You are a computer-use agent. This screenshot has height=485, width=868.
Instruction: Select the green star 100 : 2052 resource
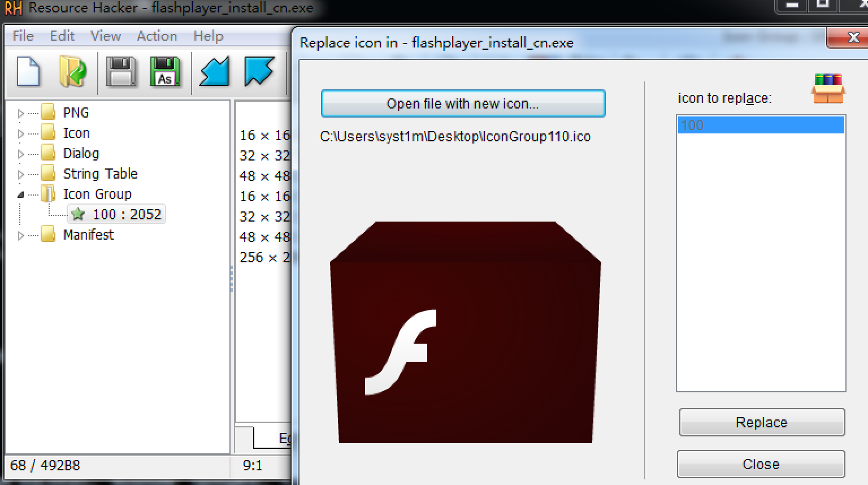point(117,214)
